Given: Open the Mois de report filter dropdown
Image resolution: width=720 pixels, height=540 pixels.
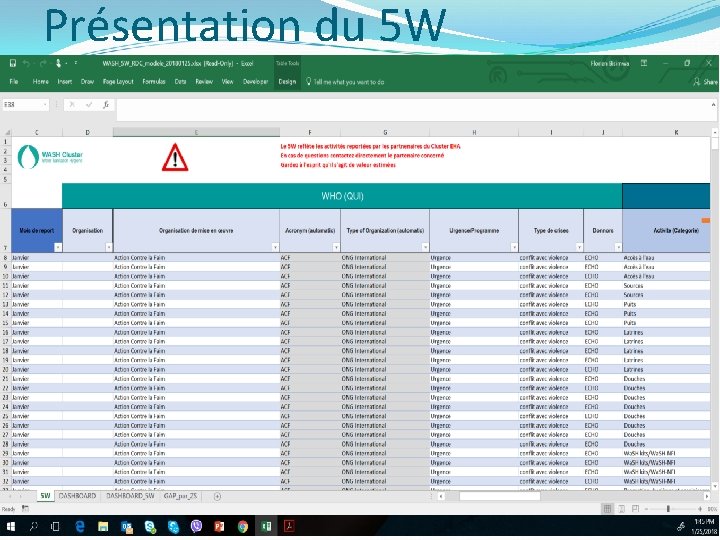Looking at the screenshot, I should (x=58, y=248).
